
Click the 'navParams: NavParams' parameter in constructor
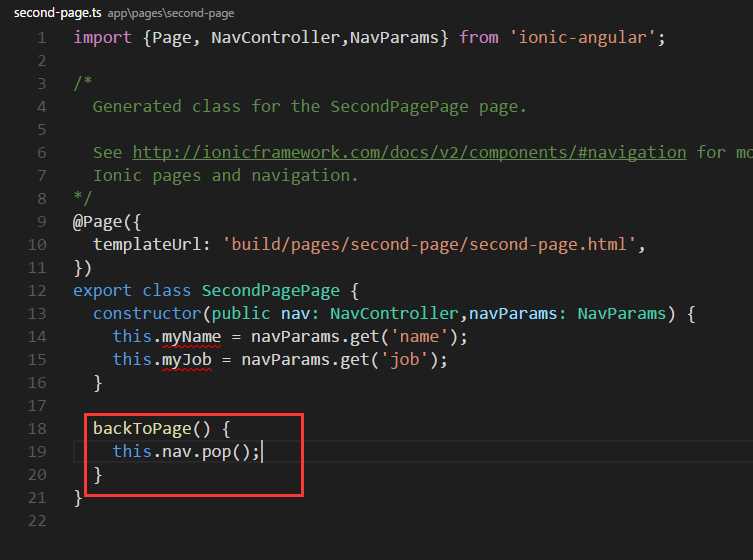tap(567, 314)
